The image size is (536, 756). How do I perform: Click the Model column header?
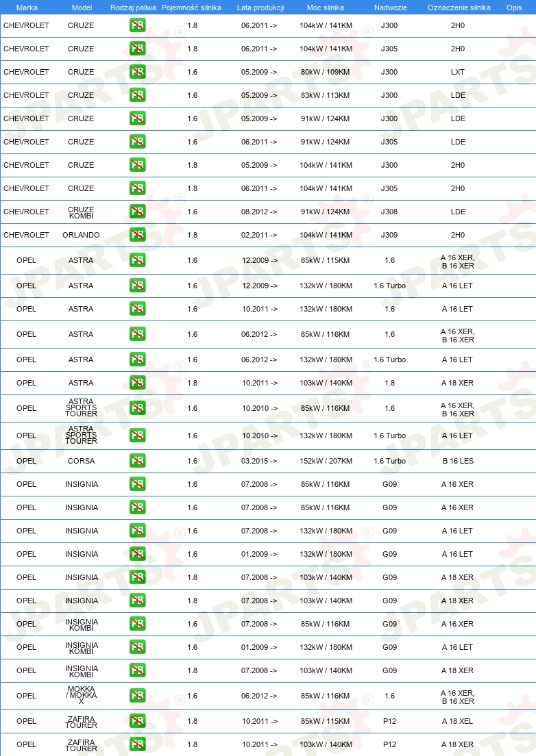pos(82,8)
